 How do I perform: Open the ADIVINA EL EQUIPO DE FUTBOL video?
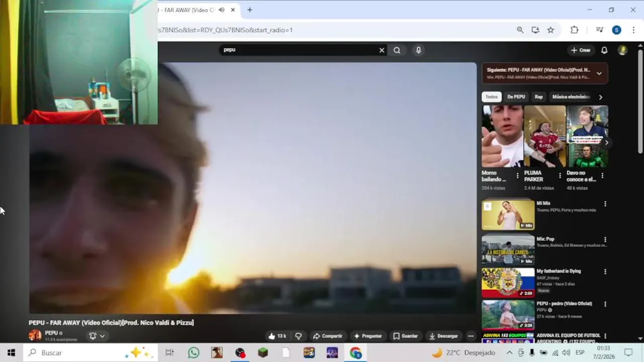point(508,338)
